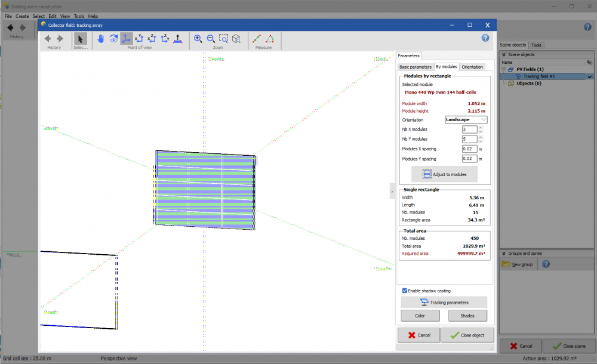
Task: Choose the zoom to rectangle tool
Action: [224, 39]
